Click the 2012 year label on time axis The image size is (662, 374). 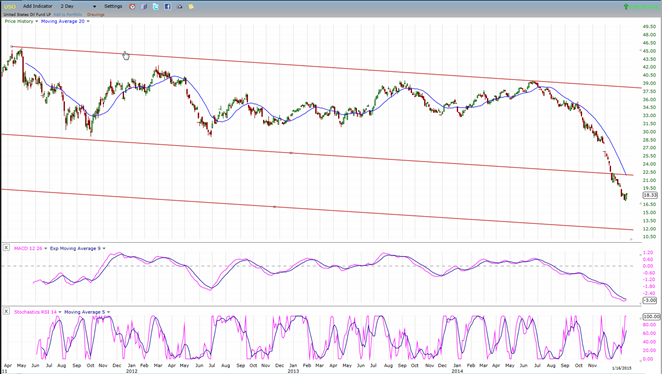(132, 371)
